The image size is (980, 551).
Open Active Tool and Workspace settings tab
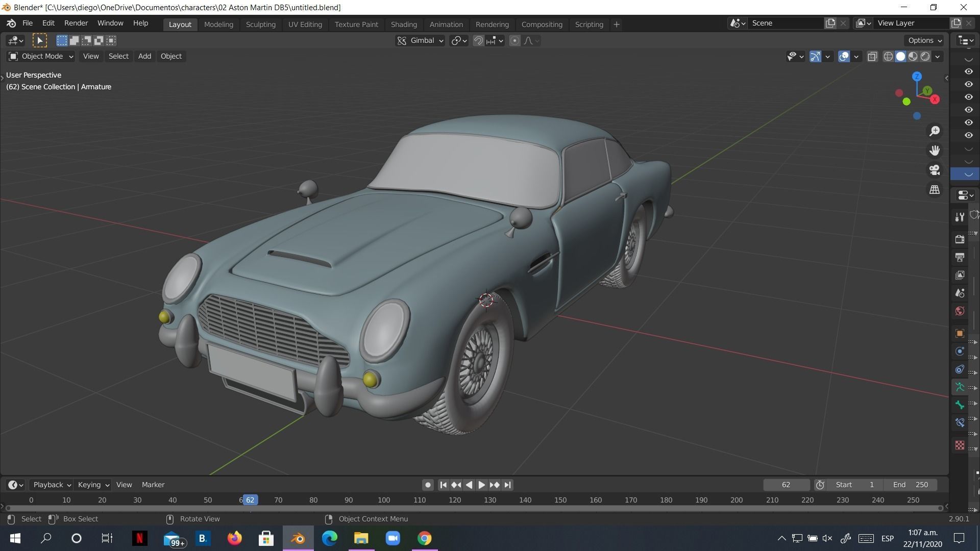pyautogui.click(x=960, y=217)
